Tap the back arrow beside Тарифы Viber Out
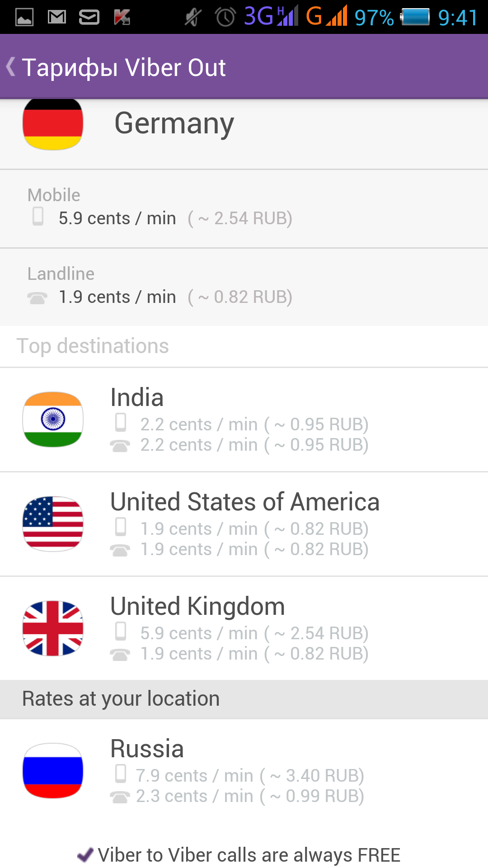This screenshot has width=488, height=868. [11, 67]
